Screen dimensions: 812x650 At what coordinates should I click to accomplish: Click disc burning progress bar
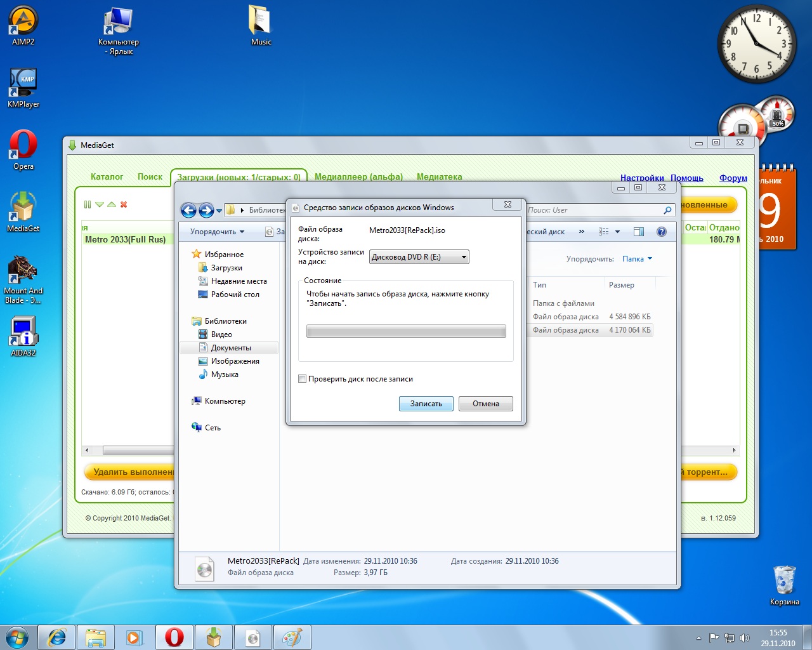pyautogui.click(x=406, y=331)
